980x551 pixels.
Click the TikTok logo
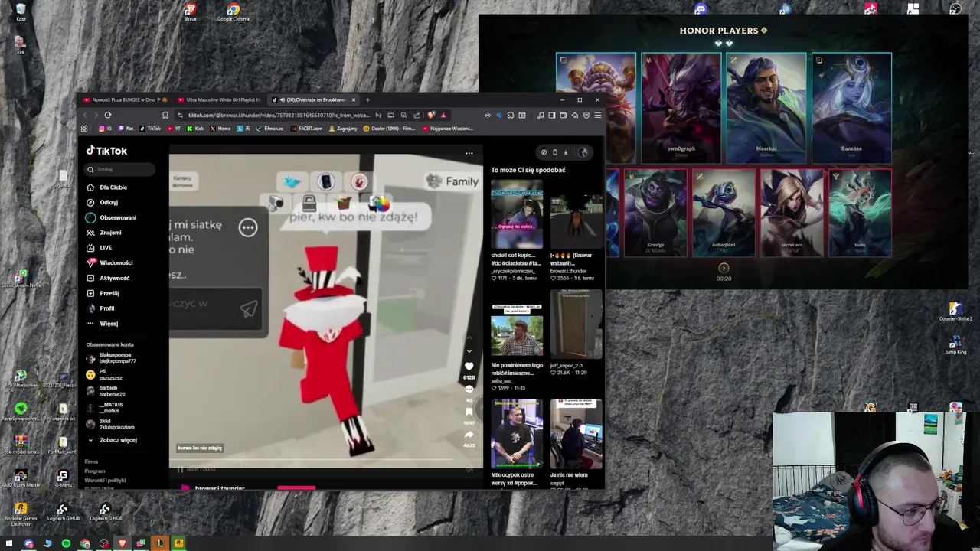[106, 151]
